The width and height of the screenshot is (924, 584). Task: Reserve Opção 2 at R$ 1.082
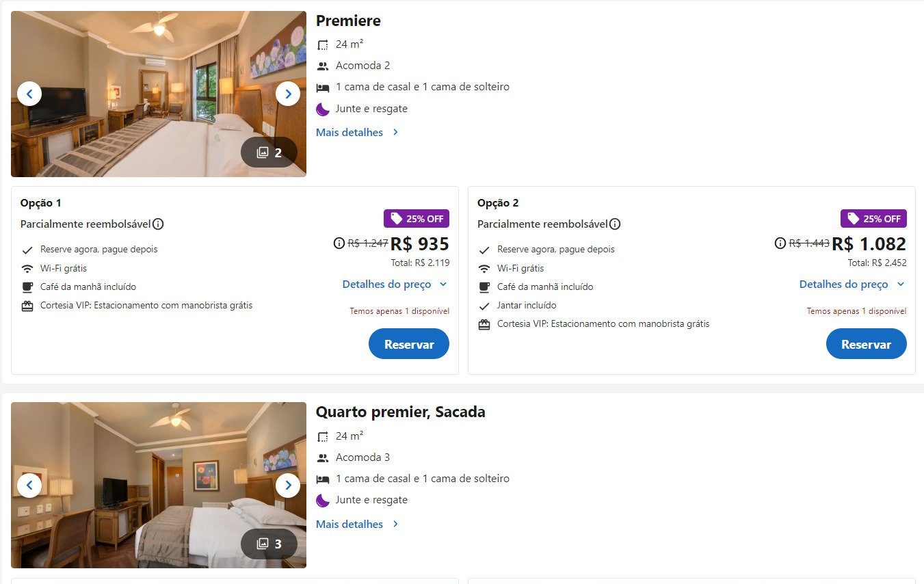click(866, 344)
